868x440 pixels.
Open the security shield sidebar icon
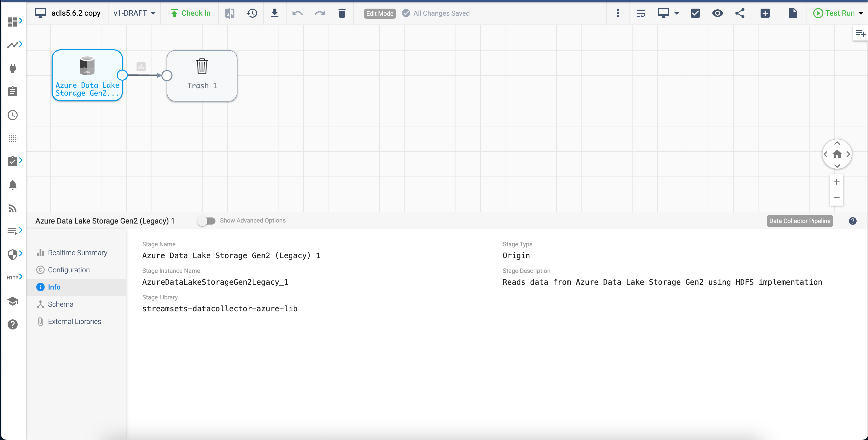(13, 254)
